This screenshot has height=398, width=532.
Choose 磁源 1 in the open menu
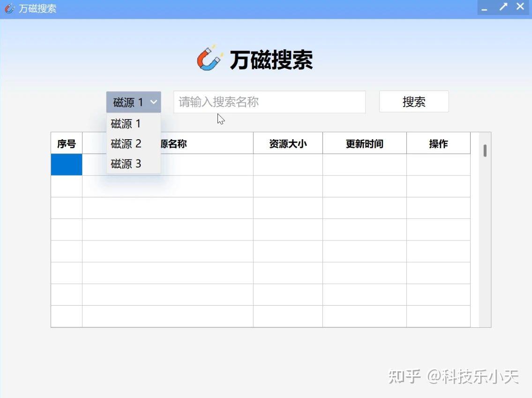[126, 123]
